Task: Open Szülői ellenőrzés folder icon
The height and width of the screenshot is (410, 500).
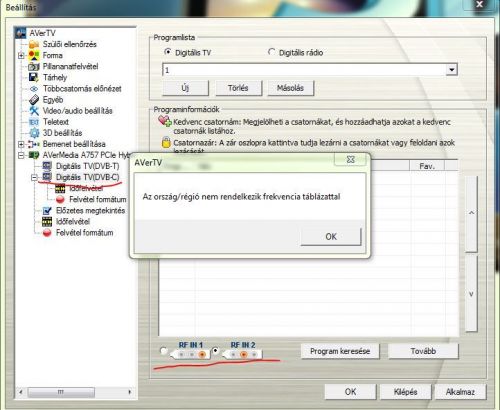Action: pyautogui.click(x=34, y=44)
